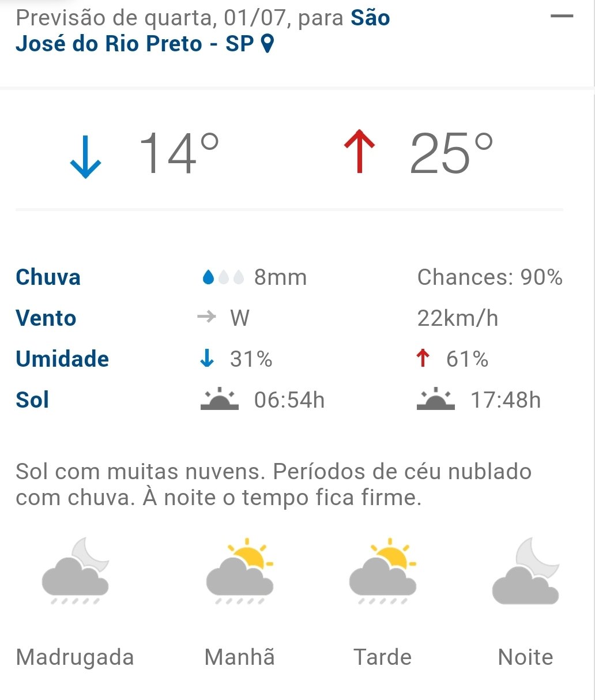Click the Umidade row label
595x700 pixels.
(x=62, y=359)
